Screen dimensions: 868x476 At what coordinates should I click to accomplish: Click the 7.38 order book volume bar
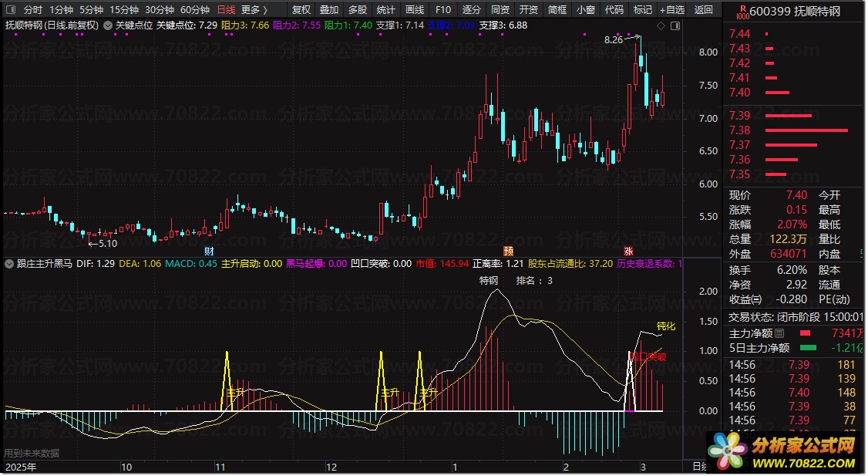tap(806, 130)
